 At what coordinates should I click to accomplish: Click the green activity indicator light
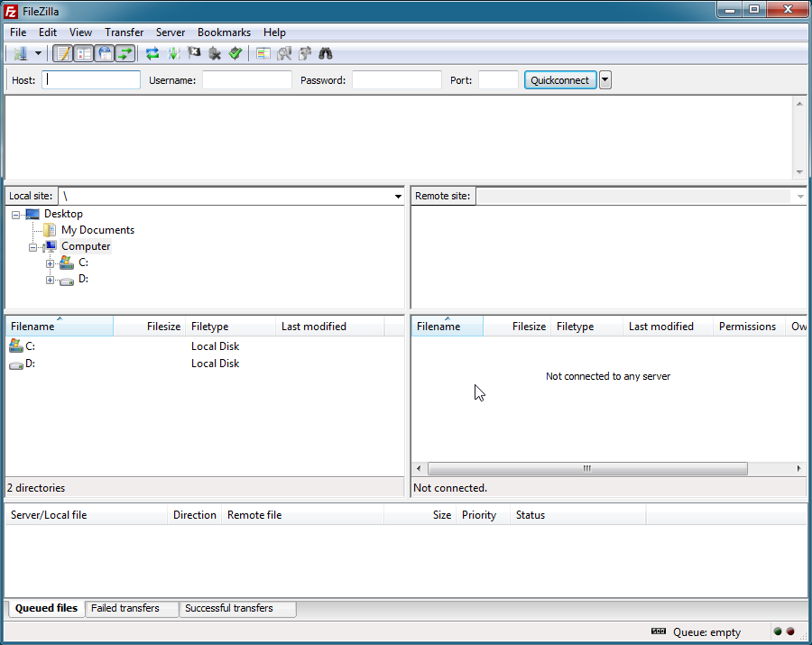tap(778, 631)
